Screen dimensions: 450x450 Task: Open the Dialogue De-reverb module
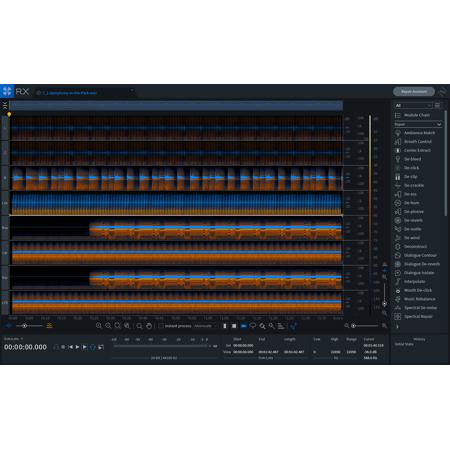click(417, 264)
